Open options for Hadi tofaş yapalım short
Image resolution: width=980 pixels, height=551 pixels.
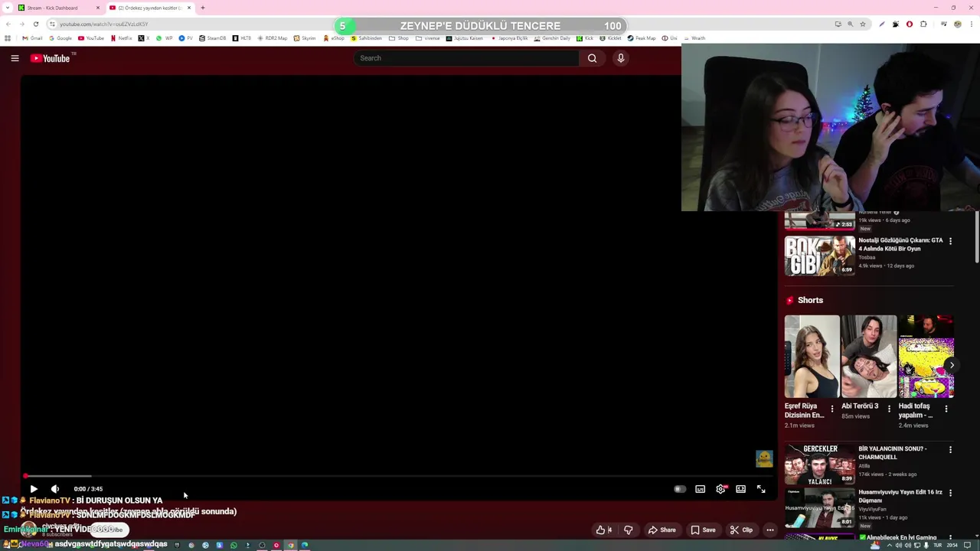point(946,409)
